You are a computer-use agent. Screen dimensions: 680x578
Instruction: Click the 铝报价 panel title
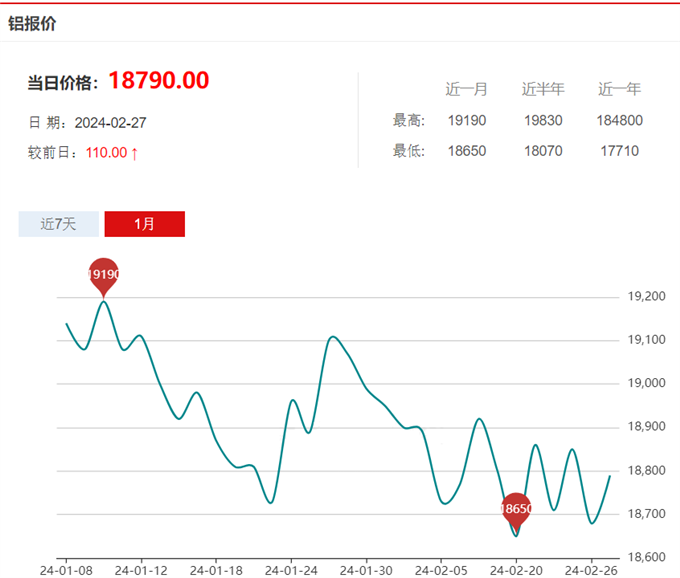(x=32, y=23)
